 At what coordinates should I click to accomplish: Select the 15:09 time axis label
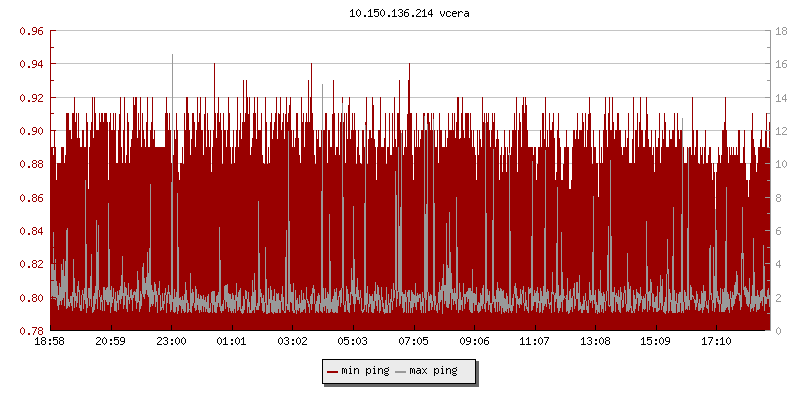tap(656, 342)
